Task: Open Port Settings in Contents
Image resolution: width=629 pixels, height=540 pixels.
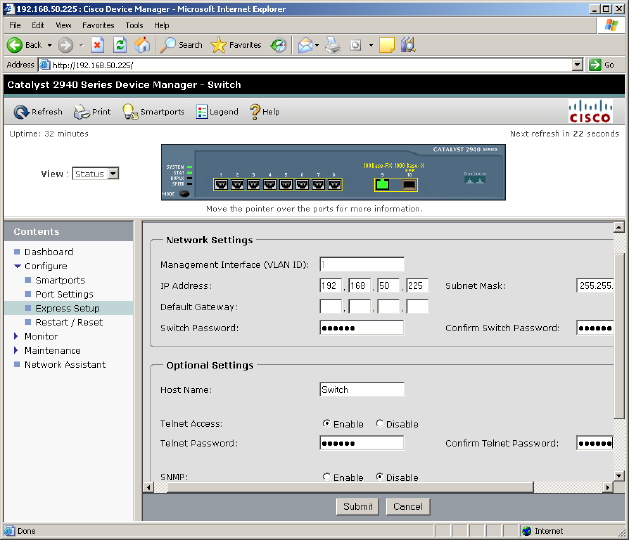Action: (64, 294)
